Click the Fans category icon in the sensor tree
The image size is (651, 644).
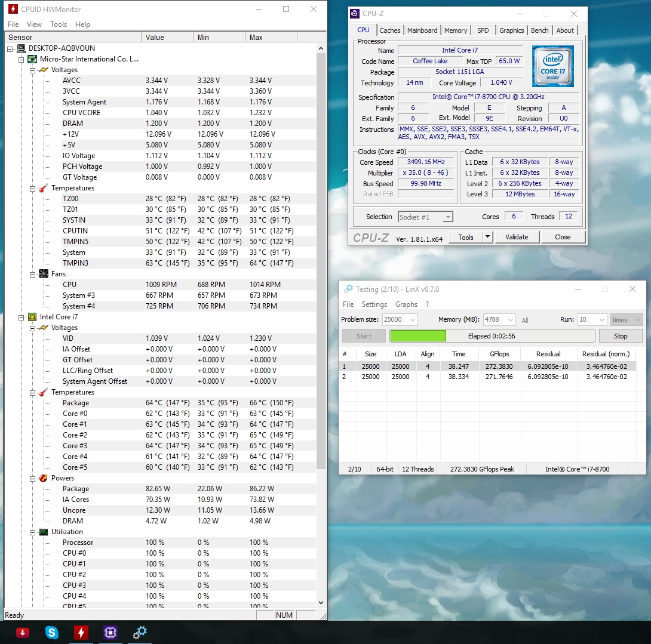(44, 274)
